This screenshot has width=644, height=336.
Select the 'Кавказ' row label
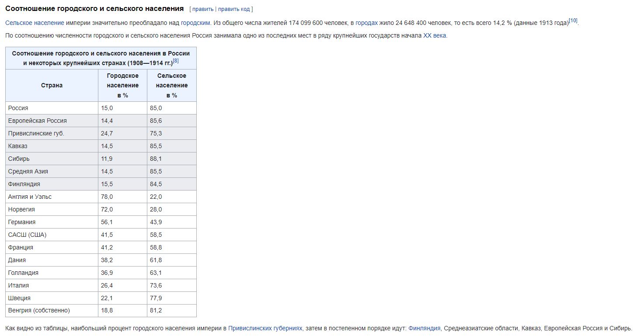point(17,146)
